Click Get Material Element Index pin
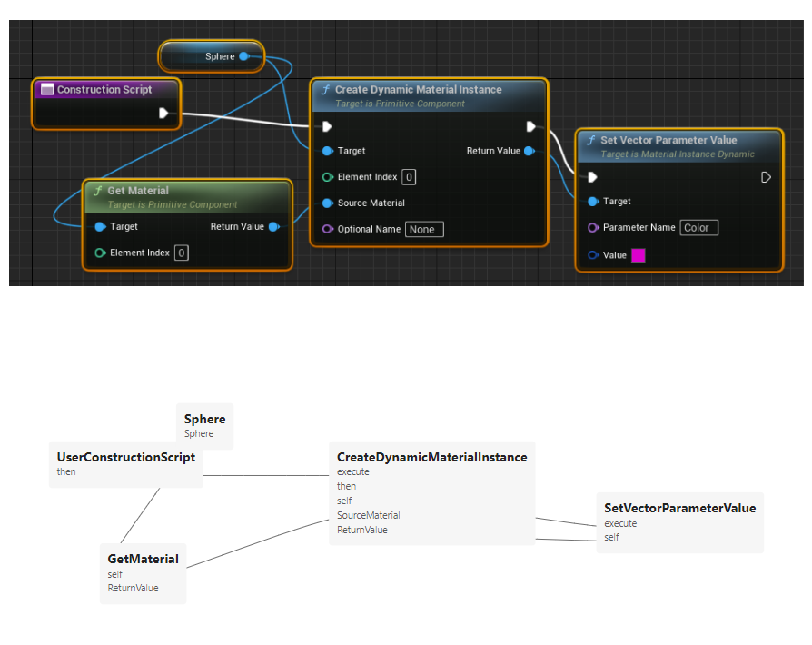The height and width of the screenshot is (645, 812). click(100, 253)
